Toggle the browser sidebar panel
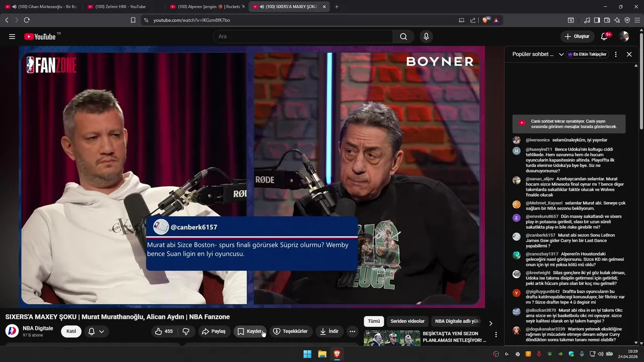This screenshot has height=362, width=644. point(597,20)
